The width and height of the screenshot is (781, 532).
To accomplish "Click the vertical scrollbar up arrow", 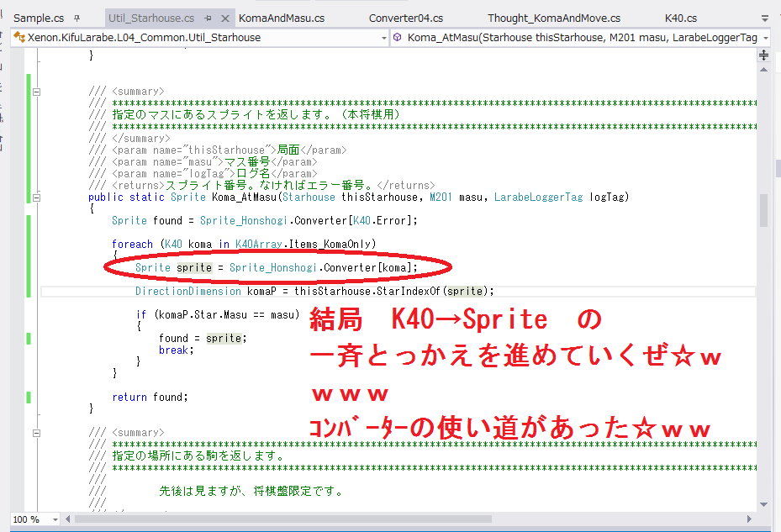I will click(763, 70).
